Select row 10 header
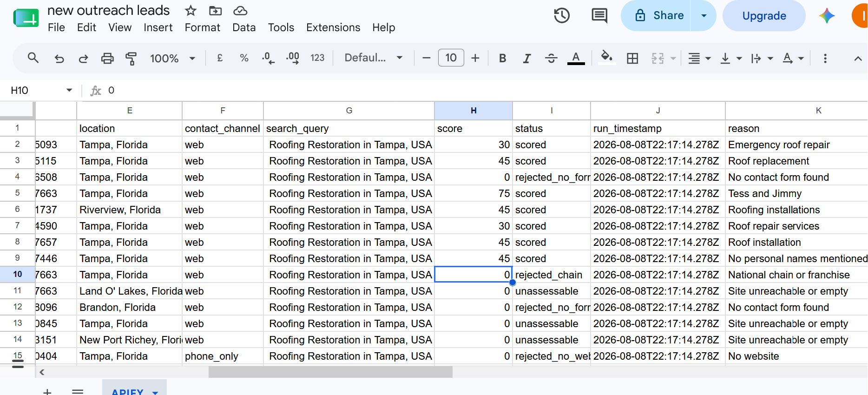This screenshot has width=868, height=395. coord(17,274)
